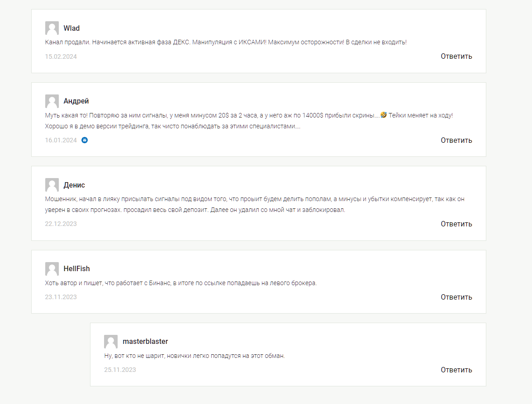Click the date 22.12.2023
Viewport: 532px width, 404px height.
[61, 224]
